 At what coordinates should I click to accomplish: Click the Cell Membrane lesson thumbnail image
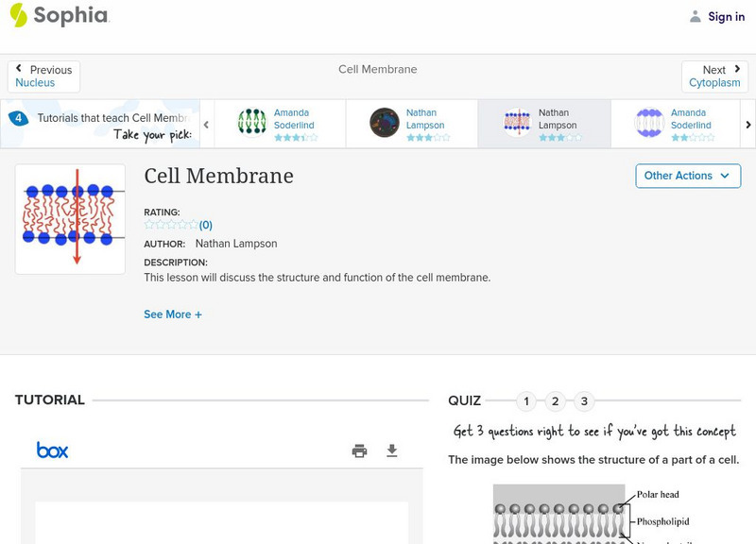tap(70, 219)
